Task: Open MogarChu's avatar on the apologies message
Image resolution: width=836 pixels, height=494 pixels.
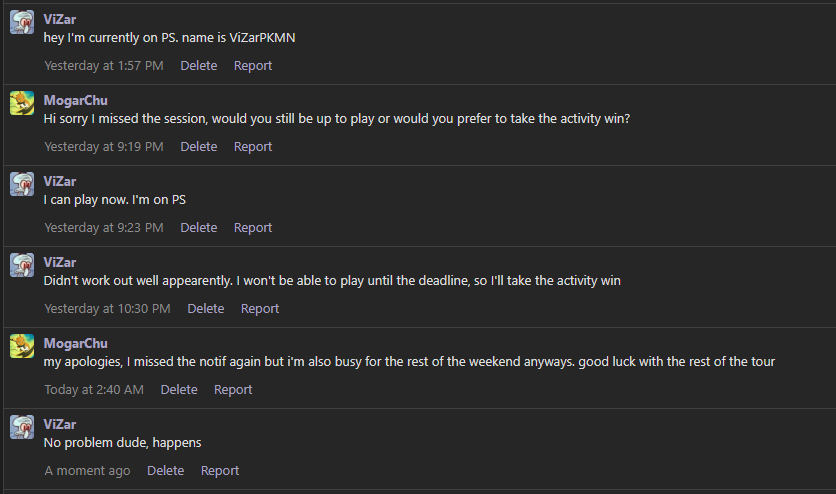Action: click(22, 346)
